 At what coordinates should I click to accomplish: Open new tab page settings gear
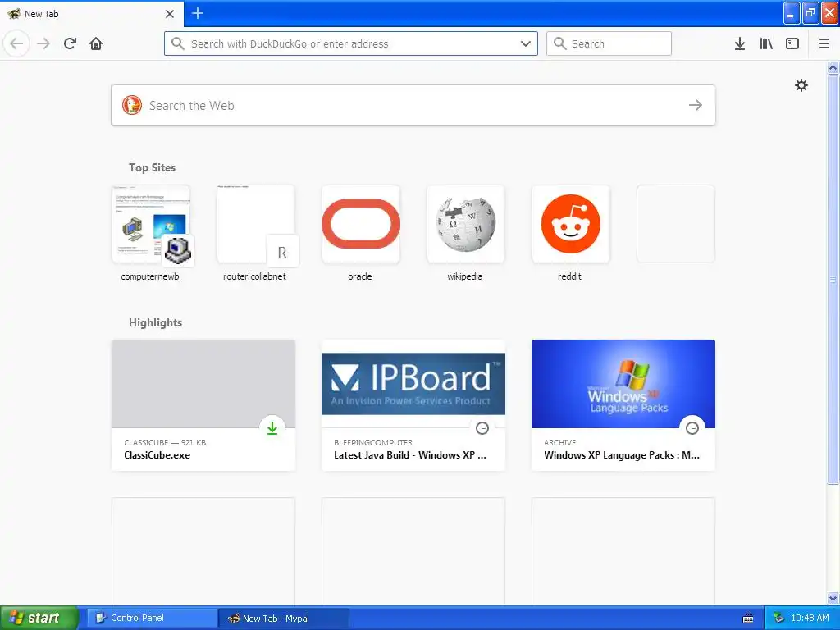pyautogui.click(x=801, y=85)
